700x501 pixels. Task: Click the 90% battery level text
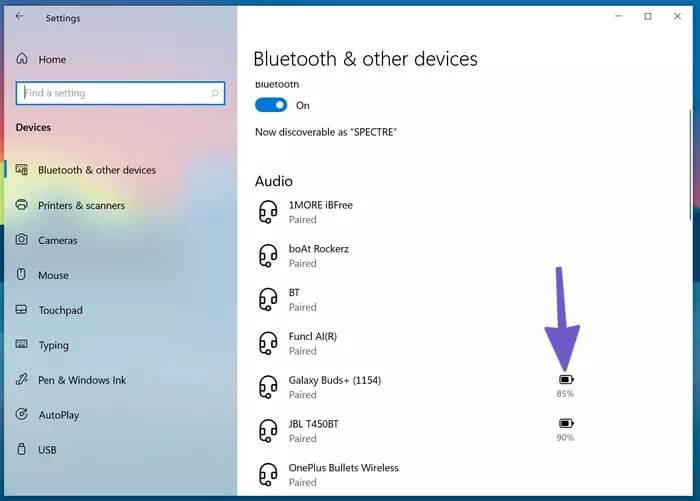point(565,438)
